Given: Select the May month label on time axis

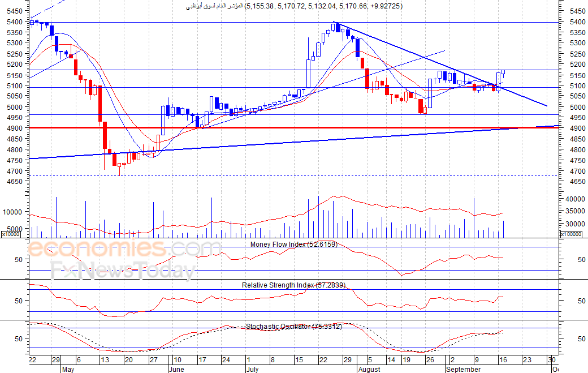Looking at the screenshot, I should pos(68,369).
